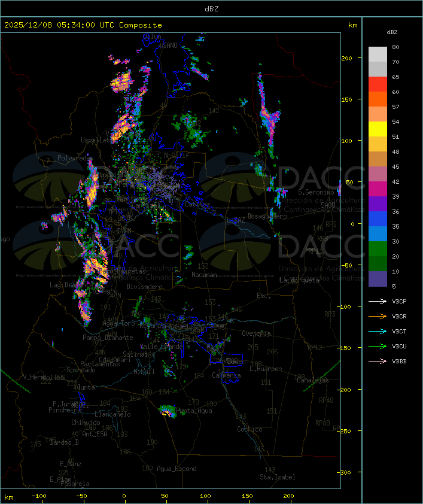Select the red 60-65 dBZ legend swatch
Screen dimensions: 423x504
[378, 84]
